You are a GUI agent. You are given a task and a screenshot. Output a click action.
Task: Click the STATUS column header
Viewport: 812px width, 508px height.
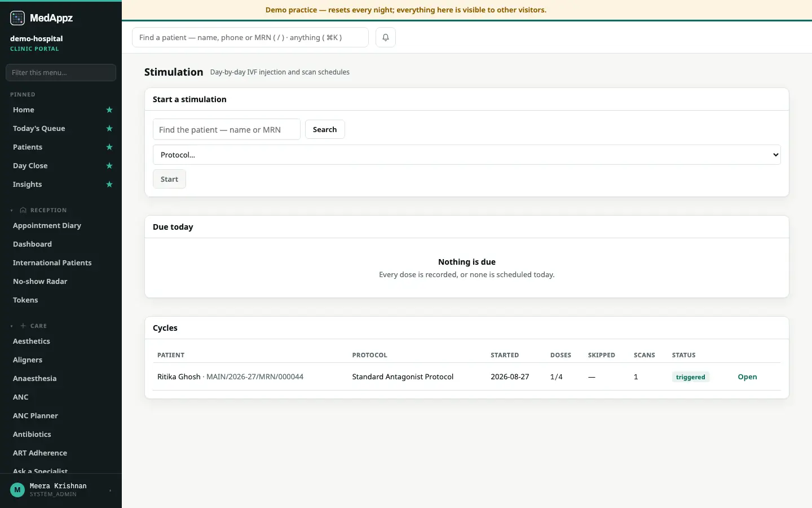(x=684, y=355)
